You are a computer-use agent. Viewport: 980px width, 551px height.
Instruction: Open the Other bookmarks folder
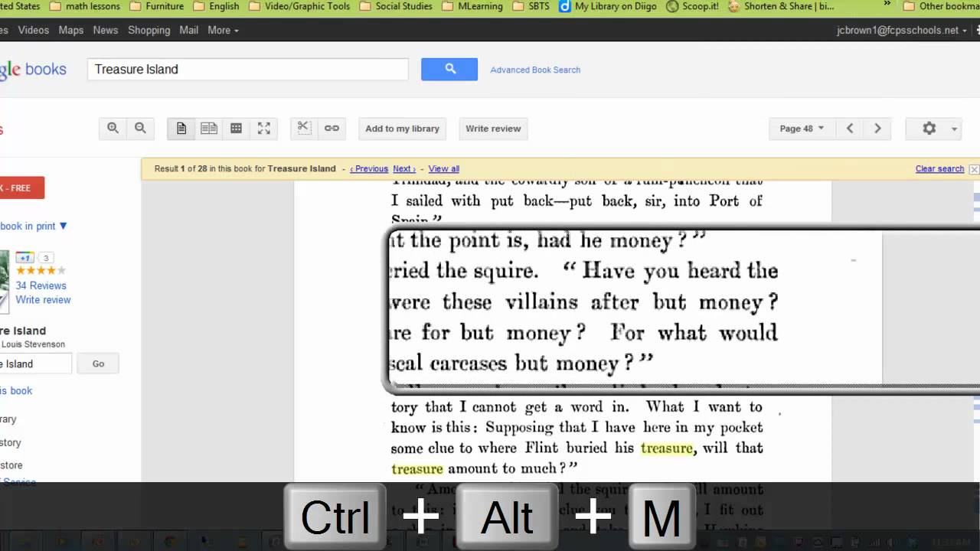point(942,6)
